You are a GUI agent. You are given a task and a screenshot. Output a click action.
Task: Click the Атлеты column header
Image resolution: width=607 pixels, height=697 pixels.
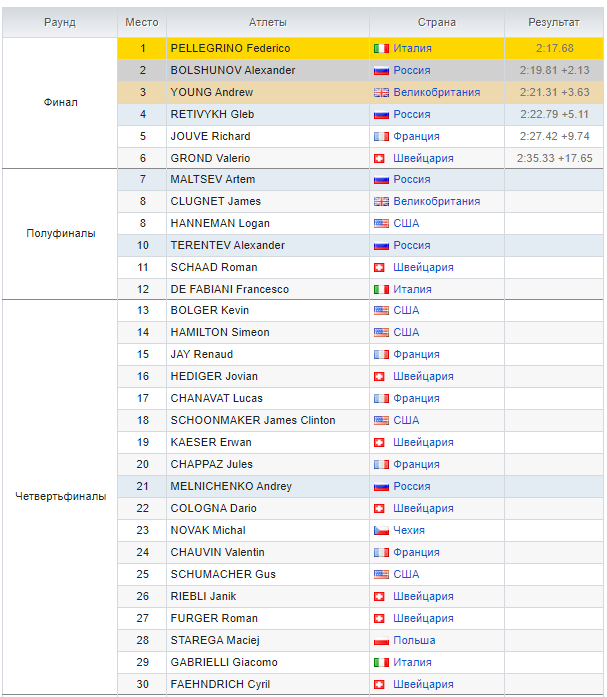click(x=267, y=22)
